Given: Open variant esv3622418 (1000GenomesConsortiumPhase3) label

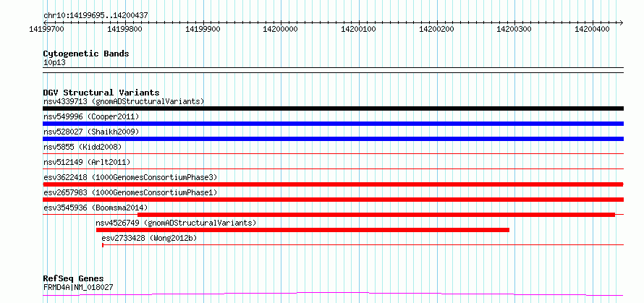Looking at the screenshot, I should (x=130, y=177).
